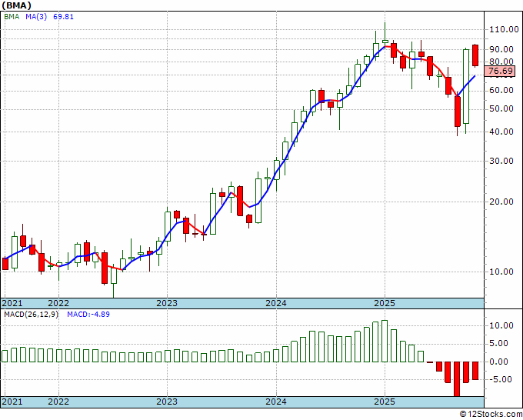Image resolution: width=523 pixels, height=420 pixels.
Task: Click the 80.00 price axis label
Action: coord(501,62)
